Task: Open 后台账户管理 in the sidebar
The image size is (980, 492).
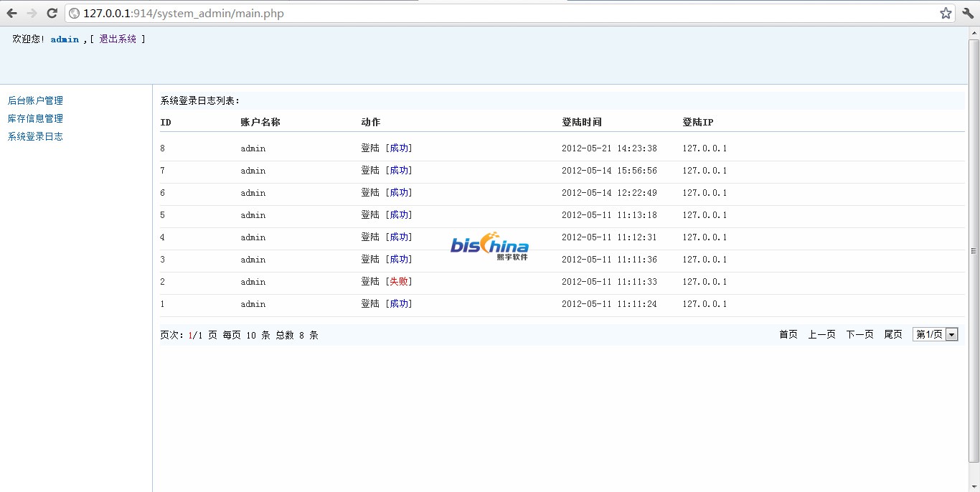Action: [35, 101]
